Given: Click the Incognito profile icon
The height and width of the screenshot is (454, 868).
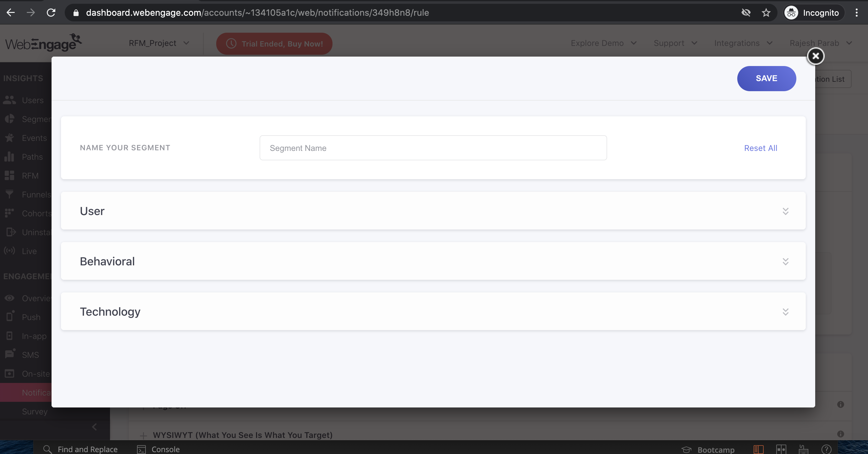Looking at the screenshot, I should 791,13.
